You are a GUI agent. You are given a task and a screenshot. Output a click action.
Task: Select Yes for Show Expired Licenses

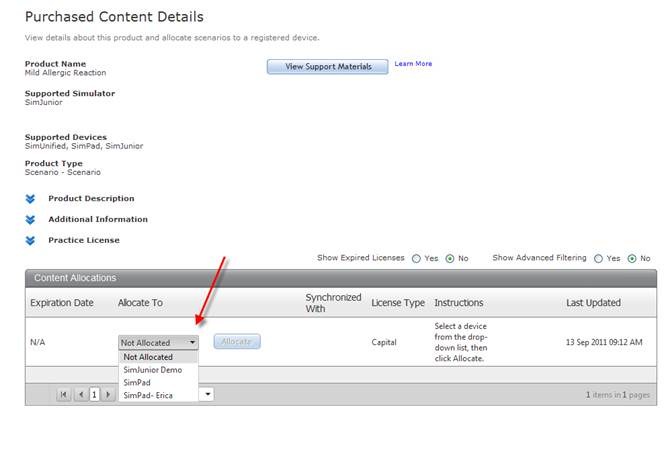pyautogui.click(x=416, y=258)
